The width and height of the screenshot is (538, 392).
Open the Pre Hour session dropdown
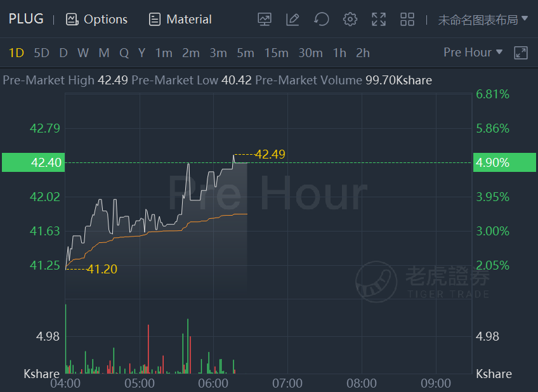coord(473,53)
